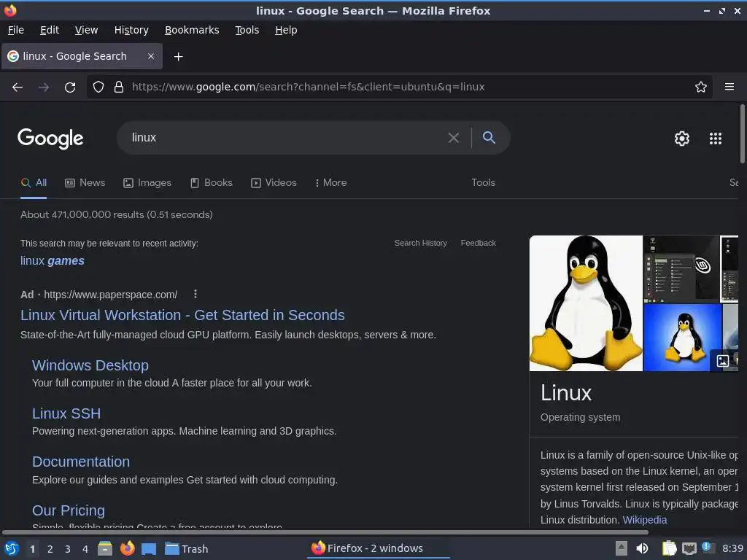Open the Linux SSH sitelink
747x560 pixels.
pos(66,413)
